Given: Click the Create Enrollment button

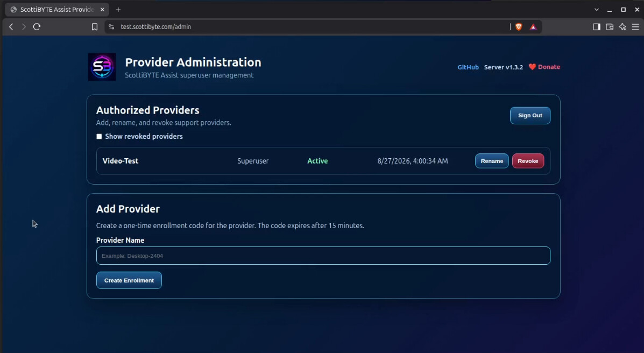Looking at the screenshot, I should tap(129, 280).
